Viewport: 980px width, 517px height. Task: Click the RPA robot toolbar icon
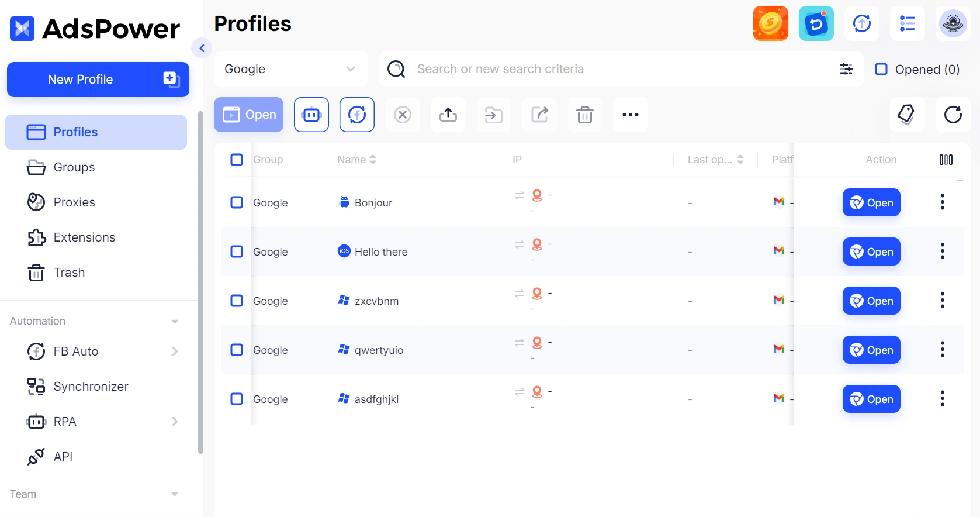[x=311, y=115]
